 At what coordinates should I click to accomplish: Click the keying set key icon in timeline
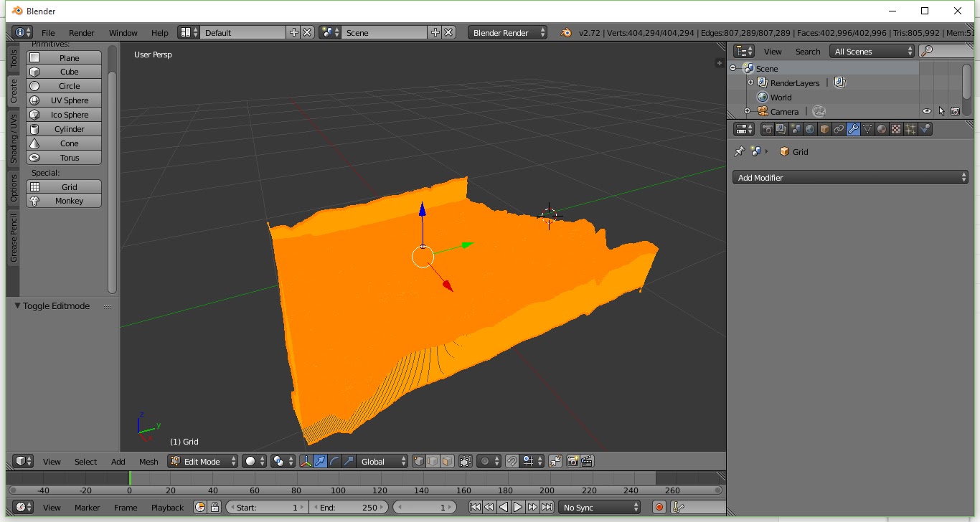tap(678, 507)
